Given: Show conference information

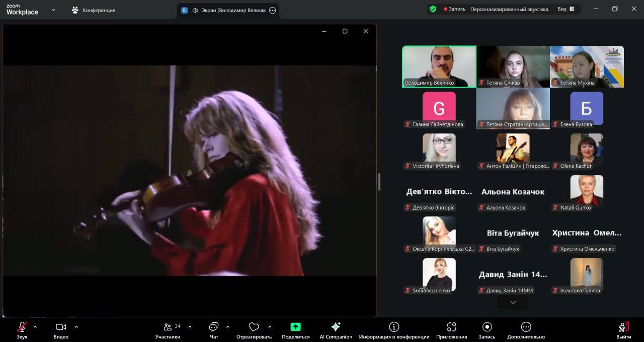Looking at the screenshot, I should pos(394,327).
